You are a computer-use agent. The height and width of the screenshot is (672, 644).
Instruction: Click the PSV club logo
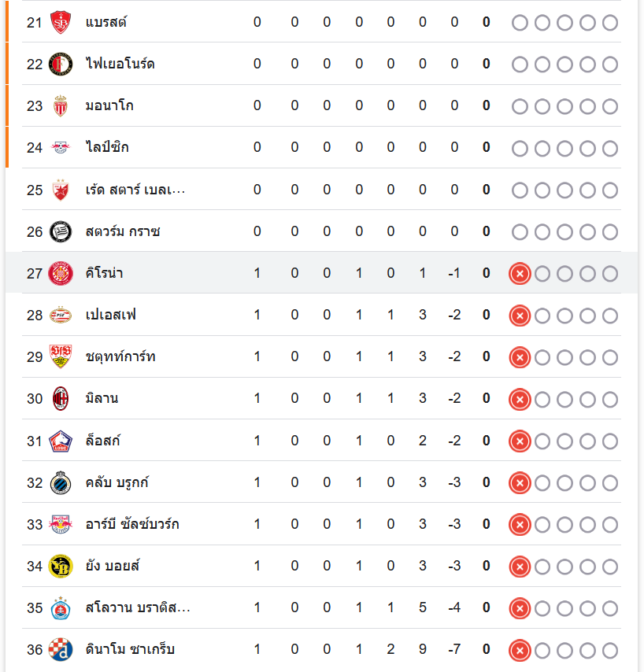pos(61,315)
